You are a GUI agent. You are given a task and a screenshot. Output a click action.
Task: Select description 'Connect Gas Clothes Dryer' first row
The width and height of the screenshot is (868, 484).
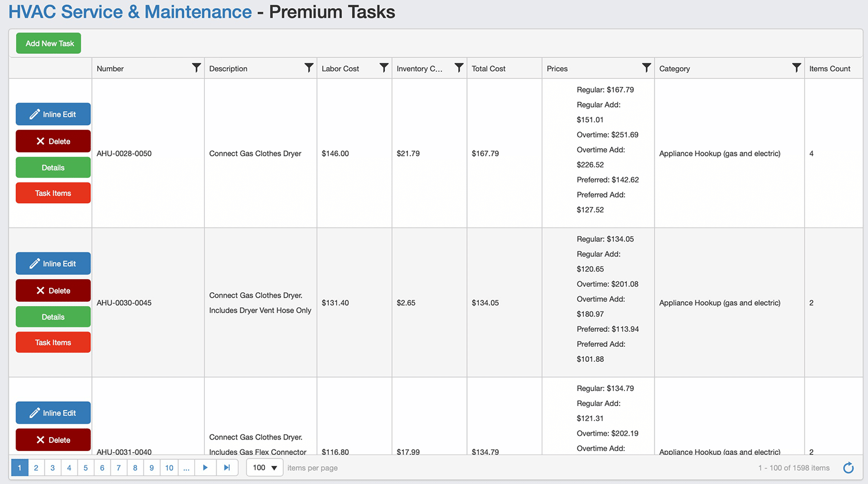255,153
